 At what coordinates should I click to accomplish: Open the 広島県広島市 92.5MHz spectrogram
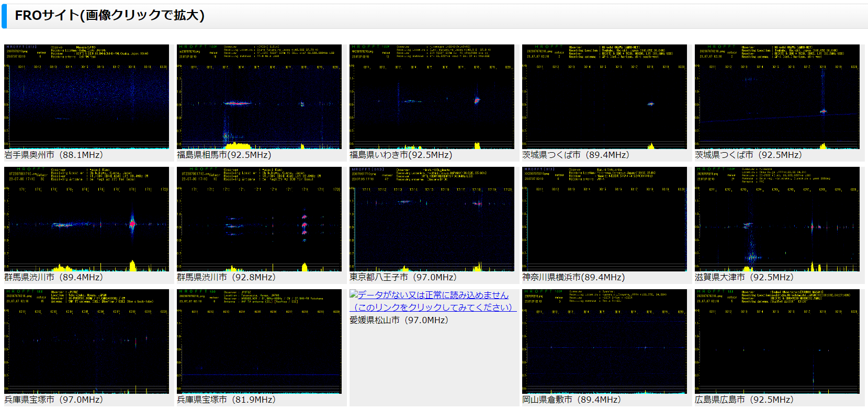(777, 341)
